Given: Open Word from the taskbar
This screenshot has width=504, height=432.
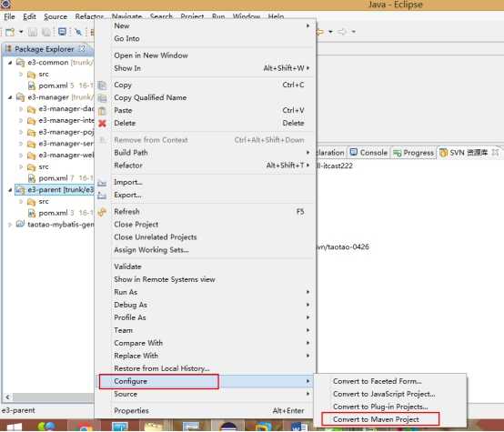Looking at the screenshot, I should coord(299,427).
